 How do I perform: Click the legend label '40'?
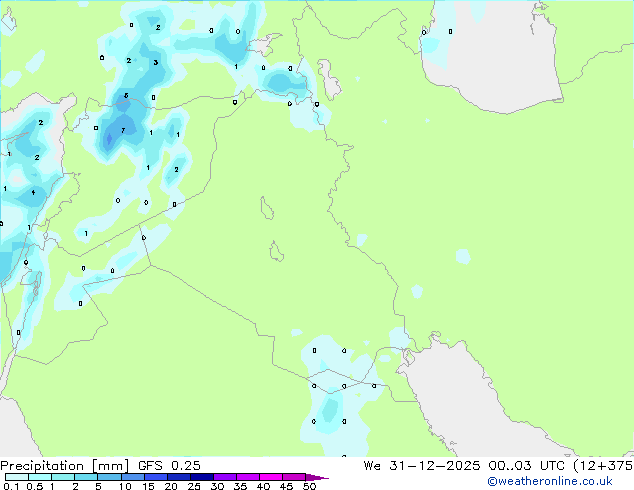(x=263, y=486)
